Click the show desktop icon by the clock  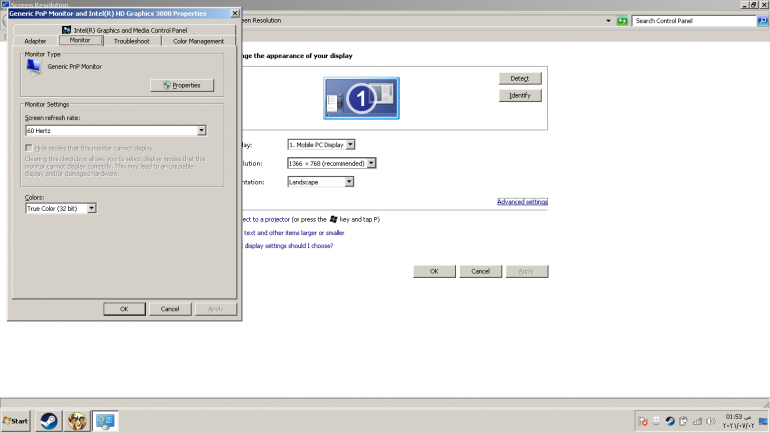[764, 421]
